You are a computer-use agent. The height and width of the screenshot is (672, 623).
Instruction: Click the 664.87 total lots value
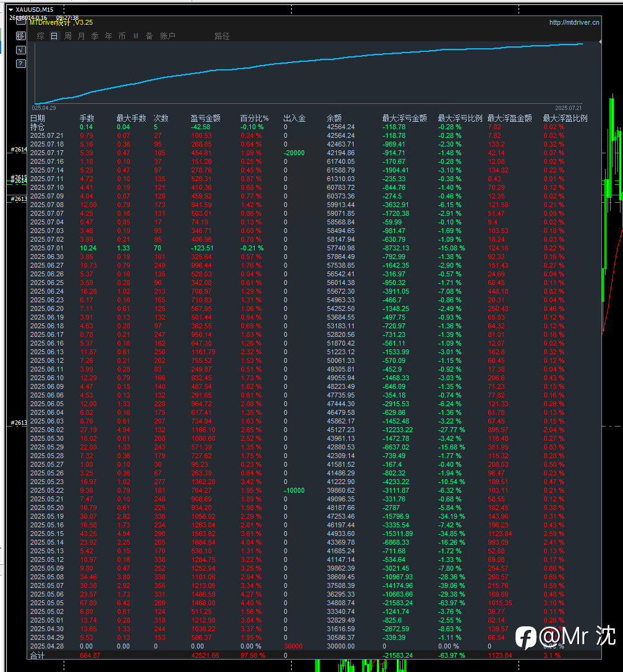[90, 655]
